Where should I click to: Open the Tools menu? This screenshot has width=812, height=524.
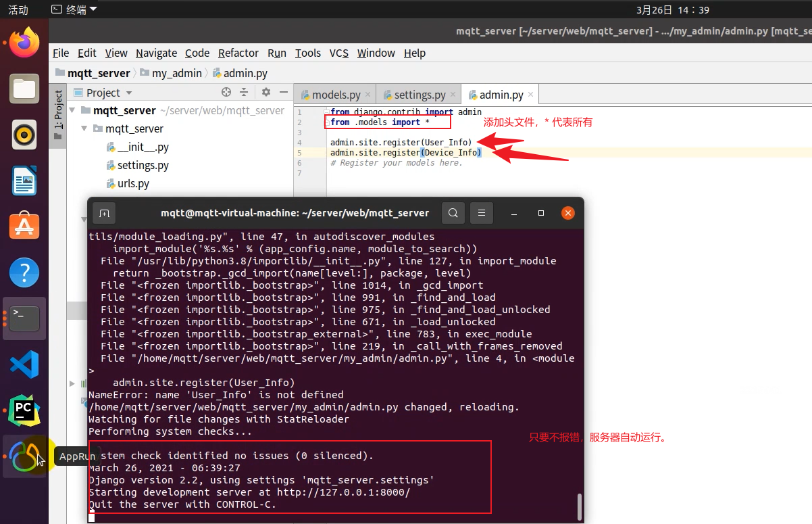(308, 53)
